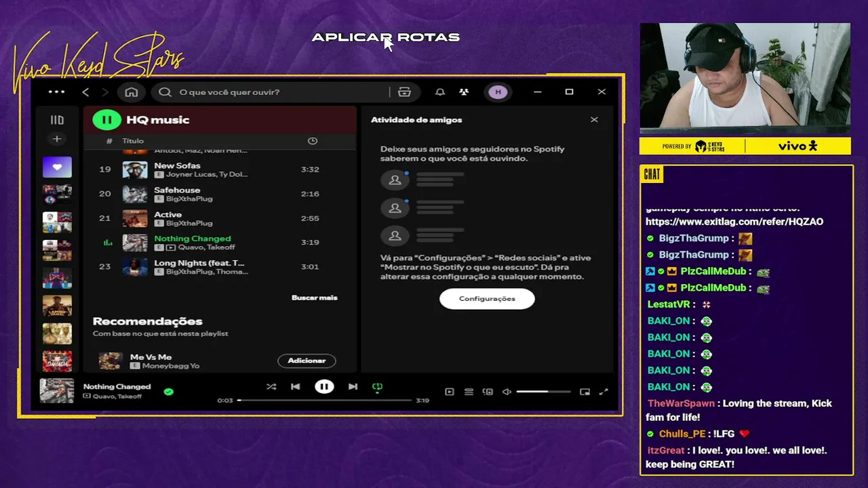
Task: Open the artist link 'Joyner Lucas, Ty Dol...'
Action: coord(207,174)
